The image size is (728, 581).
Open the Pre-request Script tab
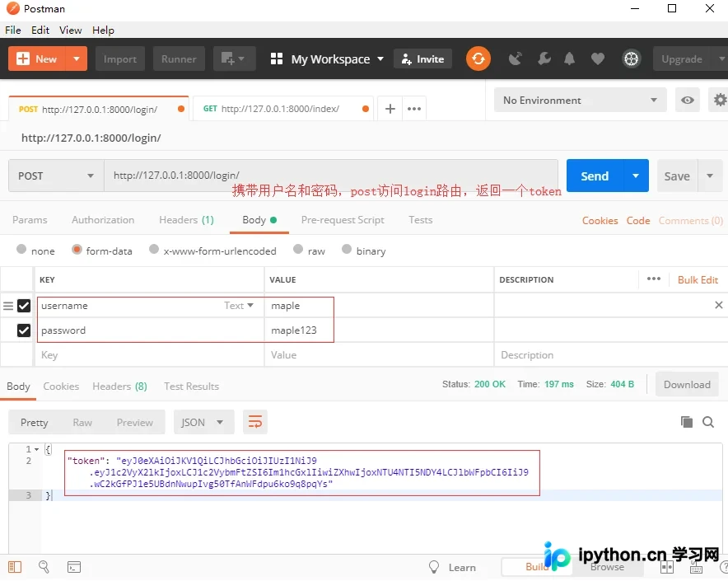343,220
